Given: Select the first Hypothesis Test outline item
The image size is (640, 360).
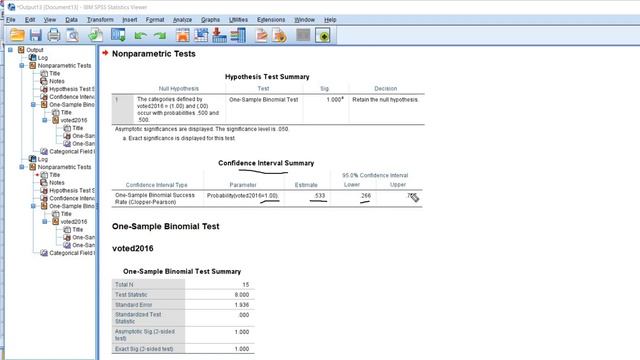Looking at the screenshot, I should 72,89.
